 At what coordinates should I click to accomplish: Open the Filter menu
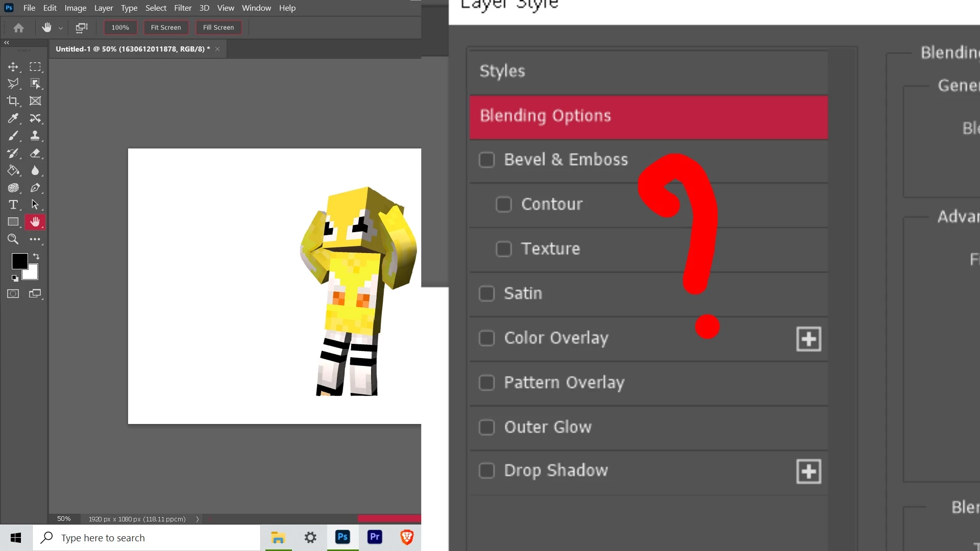(x=182, y=8)
